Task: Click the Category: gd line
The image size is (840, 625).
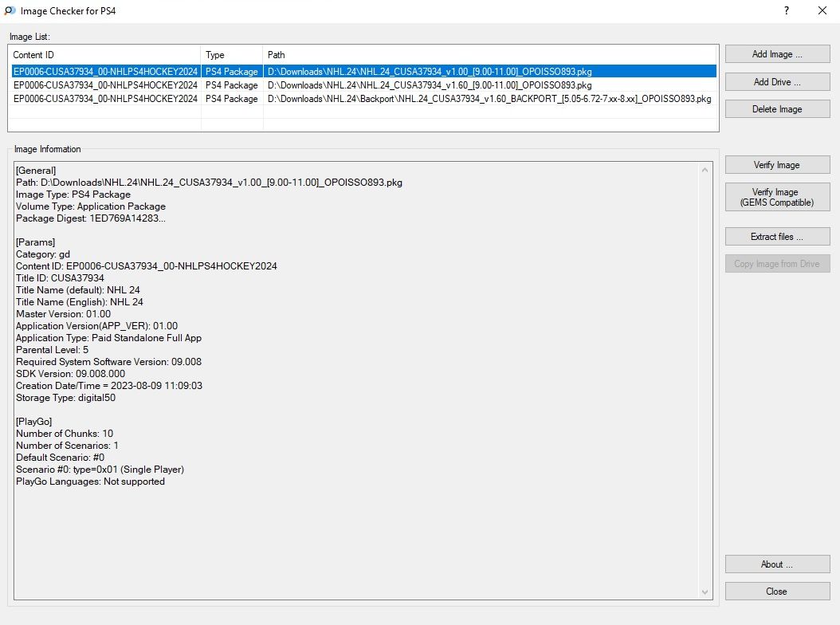Action: pyautogui.click(x=43, y=254)
